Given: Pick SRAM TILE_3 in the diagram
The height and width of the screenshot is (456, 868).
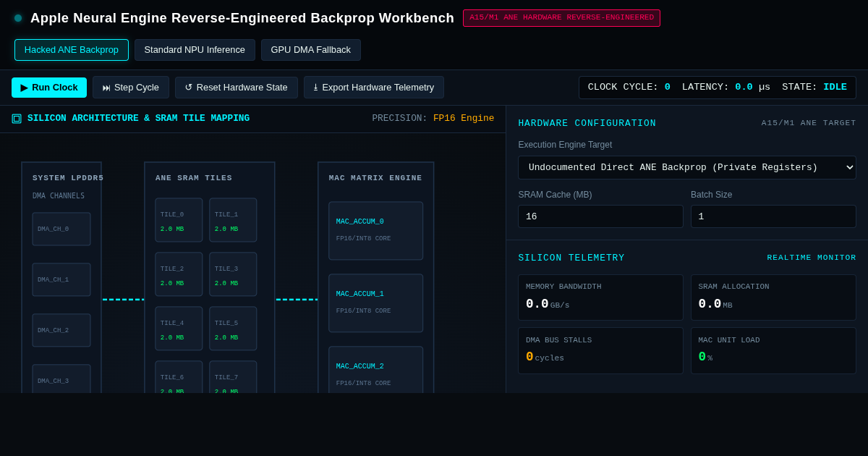Looking at the screenshot, I should [233, 274].
